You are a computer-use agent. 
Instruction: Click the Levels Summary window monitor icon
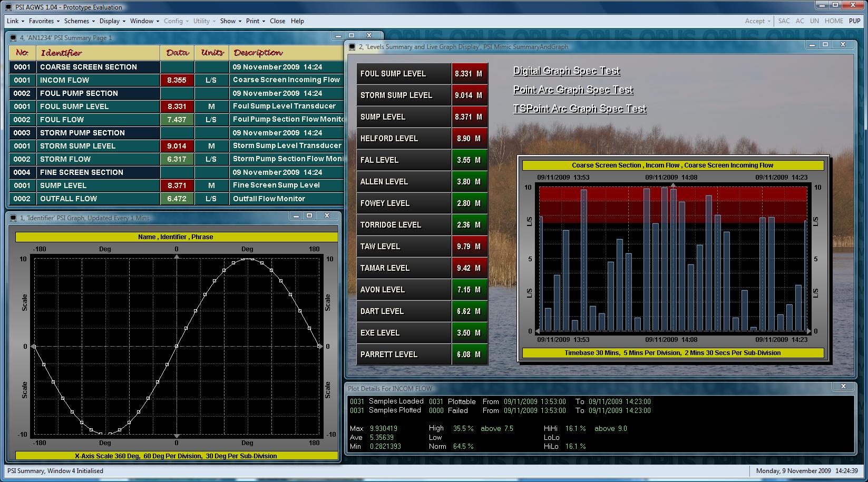coord(352,47)
